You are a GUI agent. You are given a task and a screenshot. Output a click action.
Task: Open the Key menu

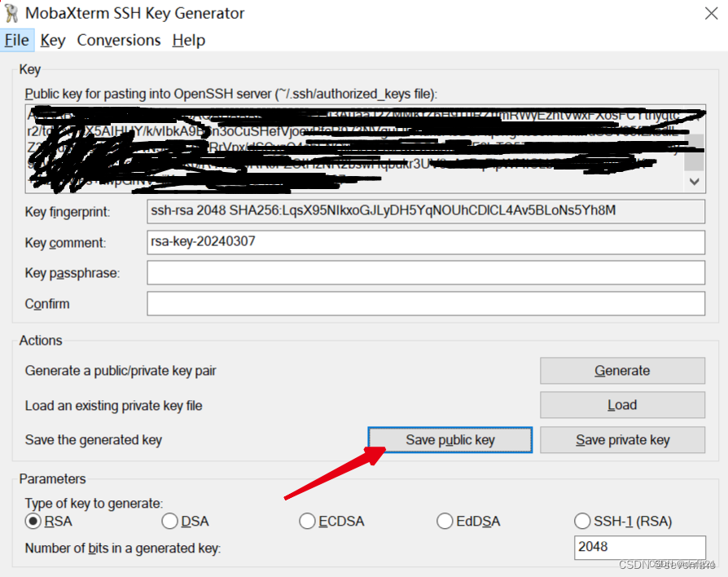[52, 41]
